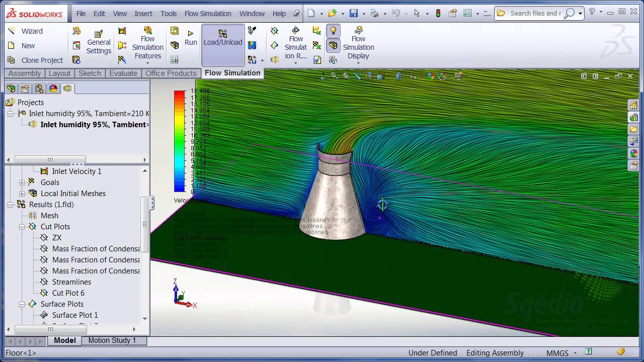
Task: Toggle the shaded box display icon in ribbon
Action: click(x=333, y=46)
